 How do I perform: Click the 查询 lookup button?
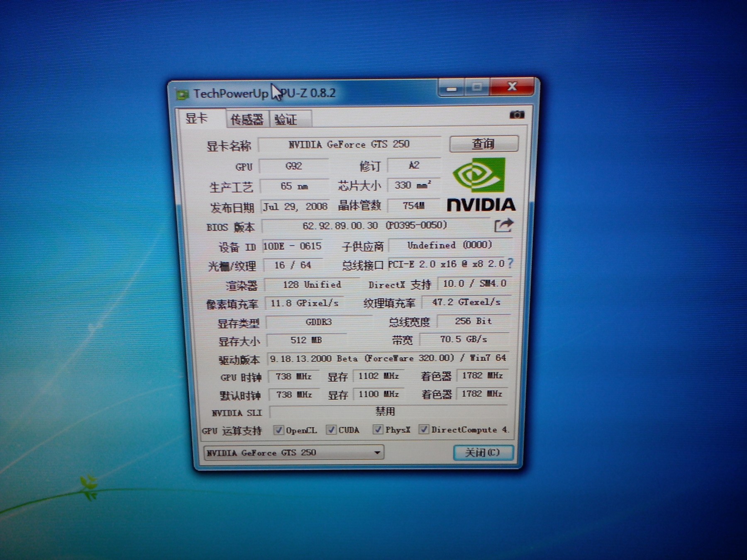coord(484,144)
